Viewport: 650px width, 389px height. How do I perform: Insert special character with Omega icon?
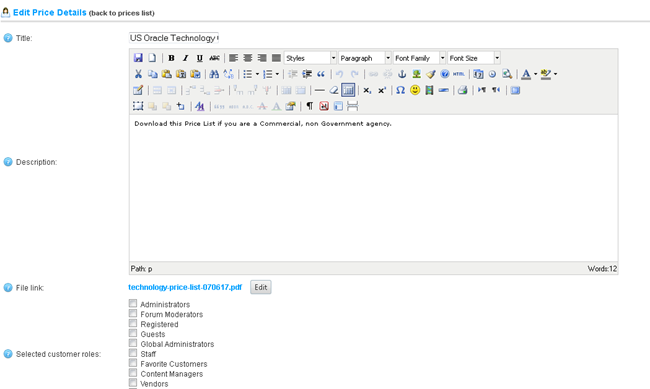(x=400, y=90)
